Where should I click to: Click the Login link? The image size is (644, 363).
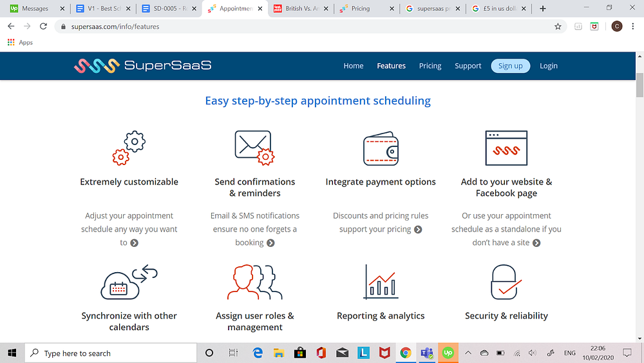[x=548, y=66]
